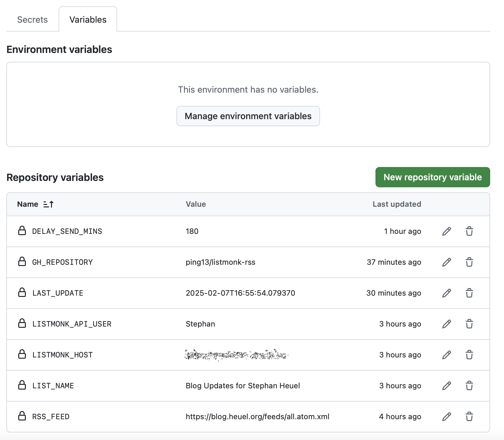This screenshot has width=504, height=440.
Task: Click the obscured LISTMONK_HOST value
Action: (x=236, y=355)
